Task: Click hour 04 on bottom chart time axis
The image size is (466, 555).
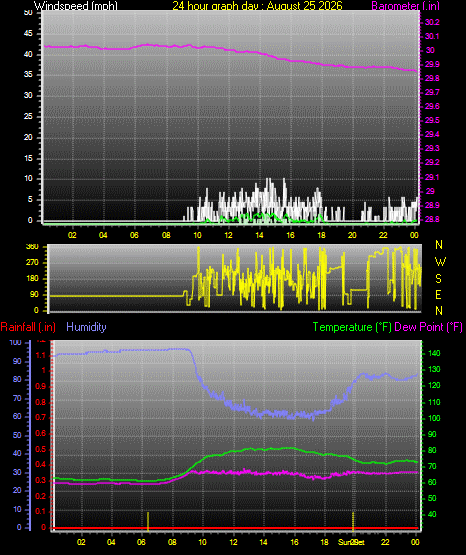Action: 111,542
